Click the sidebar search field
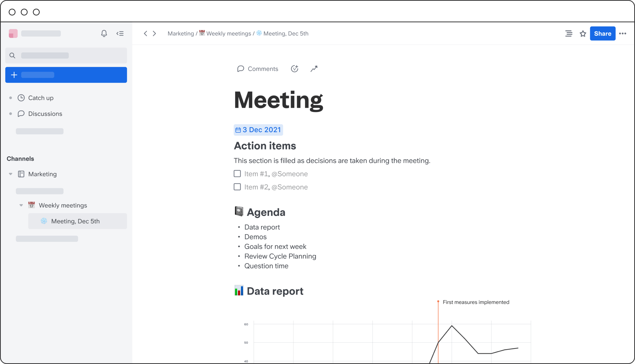Screen dimensions: 635x364 point(66,55)
